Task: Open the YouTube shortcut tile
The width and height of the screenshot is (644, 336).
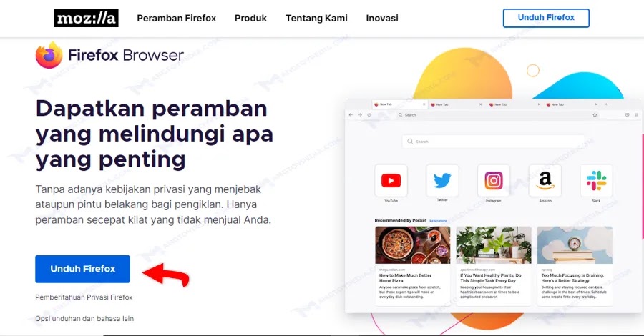Action: [391, 181]
